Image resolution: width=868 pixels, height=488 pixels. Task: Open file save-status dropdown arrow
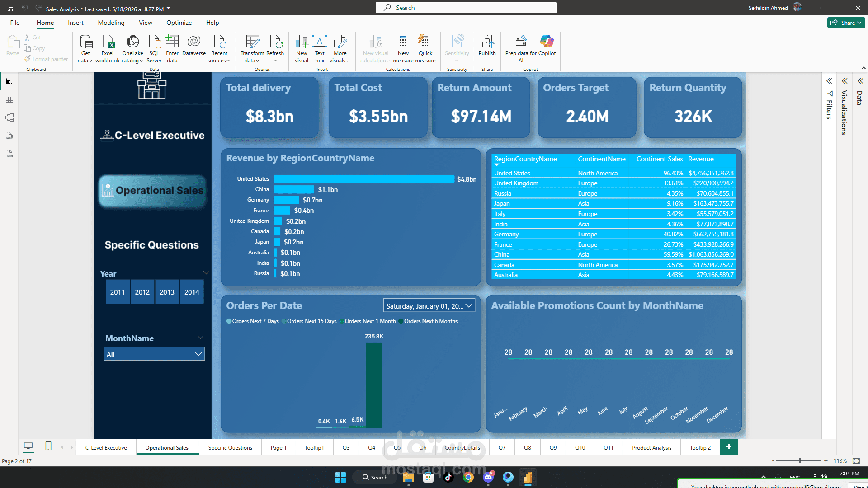coord(169,9)
